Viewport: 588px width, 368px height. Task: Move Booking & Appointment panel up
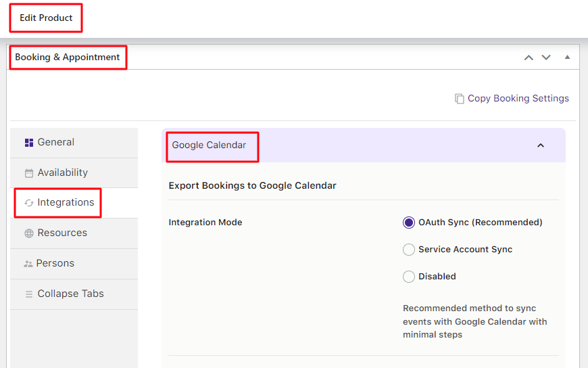click(x=529, y=57)
